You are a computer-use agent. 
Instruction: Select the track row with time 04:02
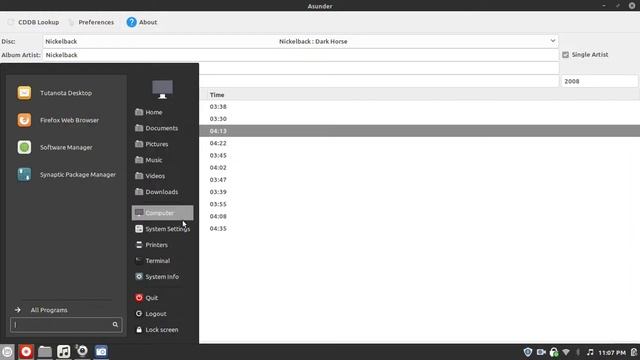419,167
